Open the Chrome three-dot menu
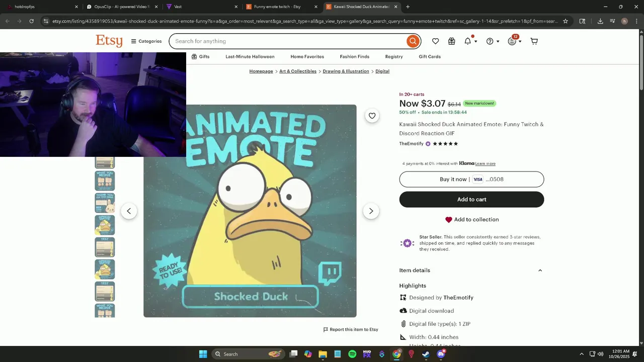This screenshot has width=644, height=362. (636, 21)
